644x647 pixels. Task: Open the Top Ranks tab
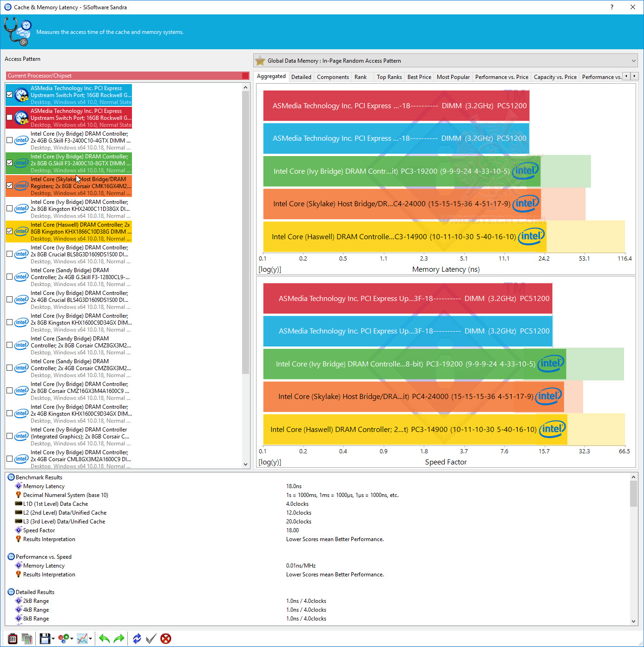[389, 77]
